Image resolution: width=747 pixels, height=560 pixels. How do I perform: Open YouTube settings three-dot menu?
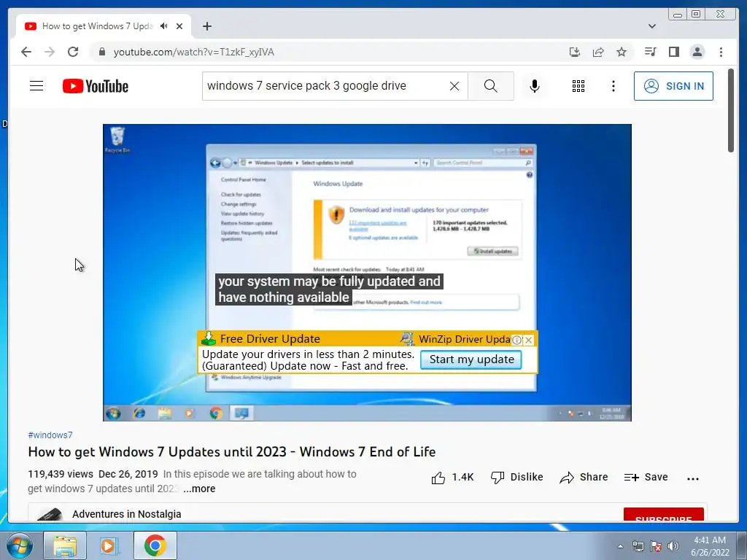click(613, 86)
